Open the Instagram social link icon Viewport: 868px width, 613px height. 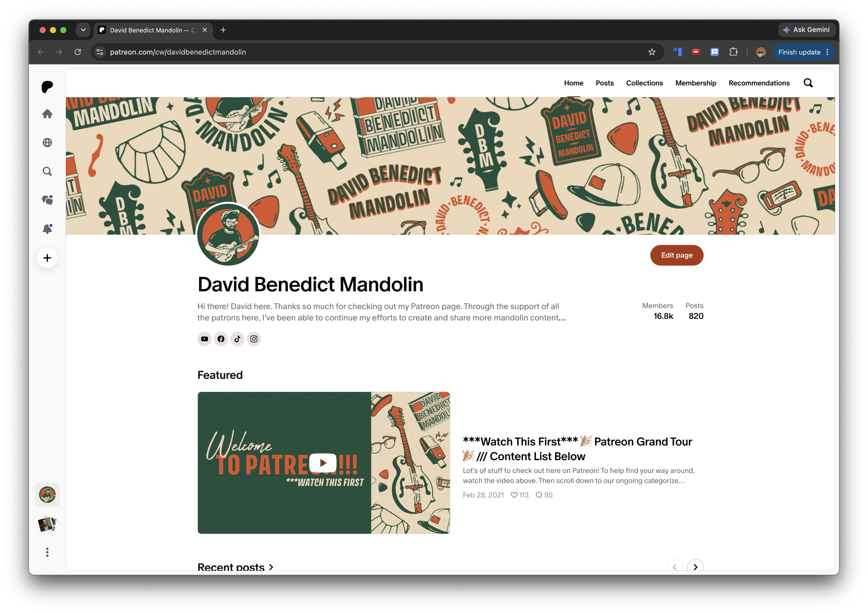254,339
